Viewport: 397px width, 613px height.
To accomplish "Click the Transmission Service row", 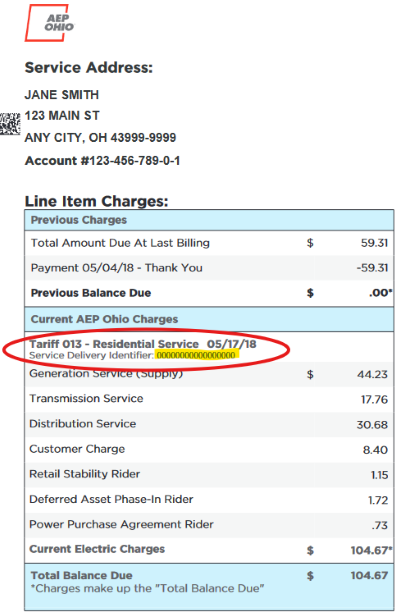I will pyautogui.click(x=209, y=399).
